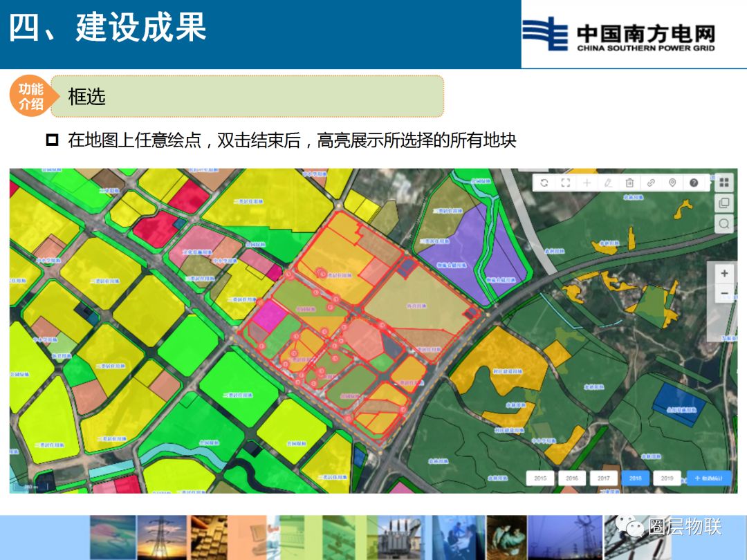Zoom in the map with plus button
747x560 pixels.
[x=724, y=273]
